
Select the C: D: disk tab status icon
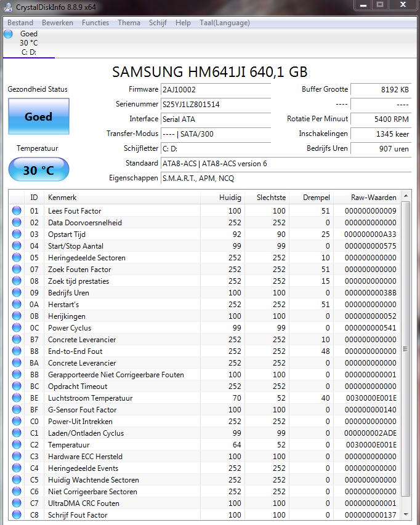click(9, 34)
